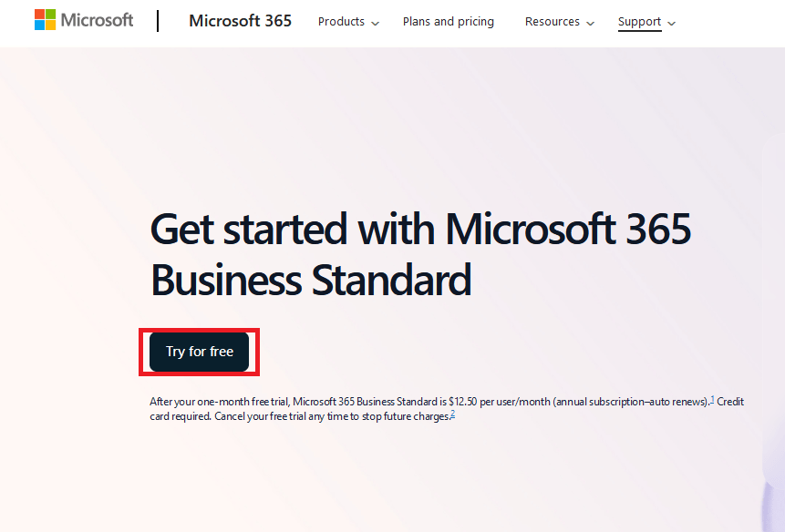Click the vertical divider beside Microsoft logo
Viewport: 785px width, 532px height.
pos(158,21)
